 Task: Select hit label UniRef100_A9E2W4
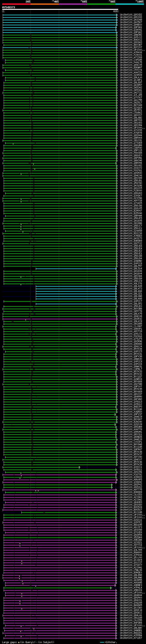coord(131,540)
